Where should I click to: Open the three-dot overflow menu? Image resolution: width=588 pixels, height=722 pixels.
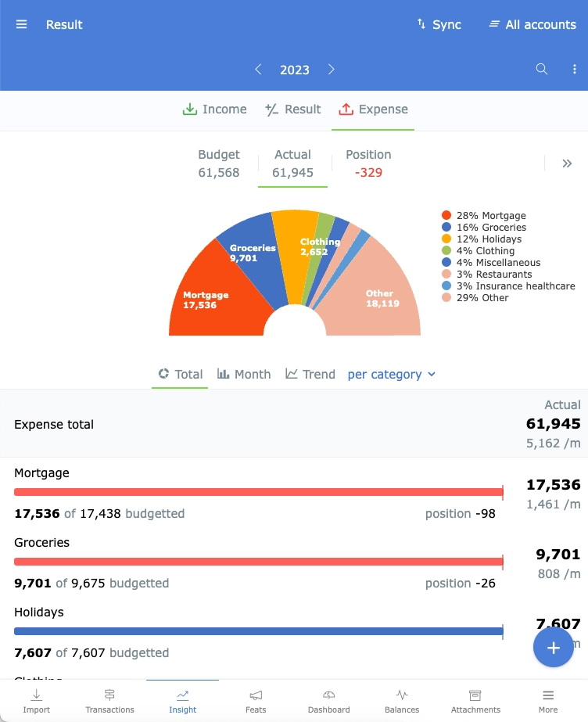[575, 70]
